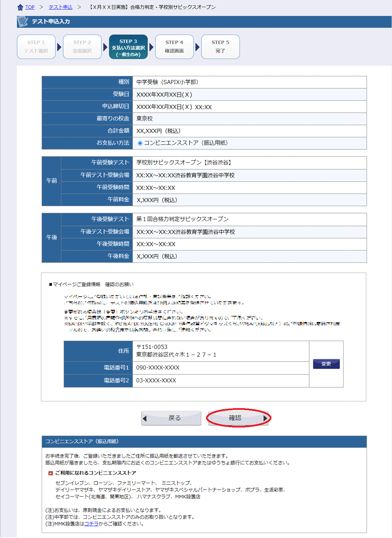Click red bullet icon beside ご利用になれるコンビニエンスストア

51,473
